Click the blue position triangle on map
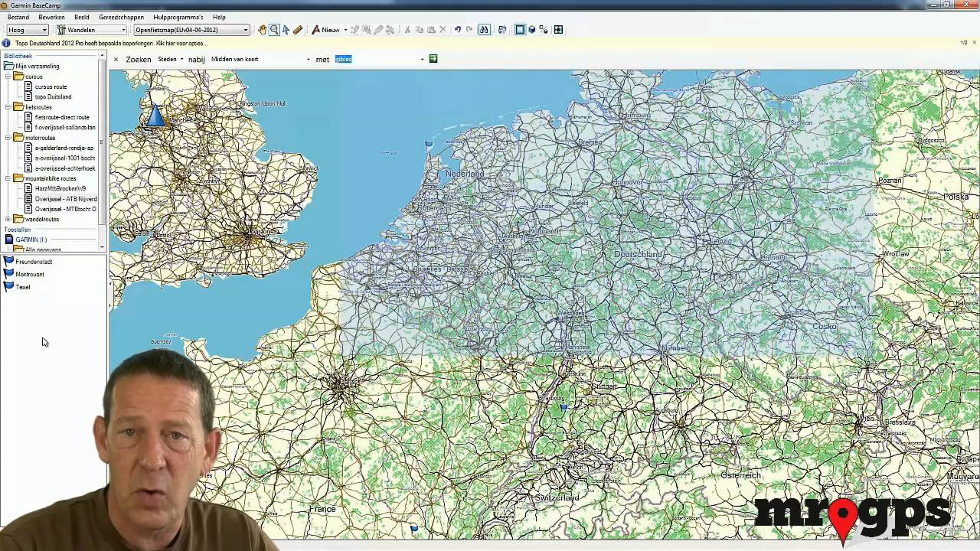This screenshot has width=980, height=551. [155, 116]
